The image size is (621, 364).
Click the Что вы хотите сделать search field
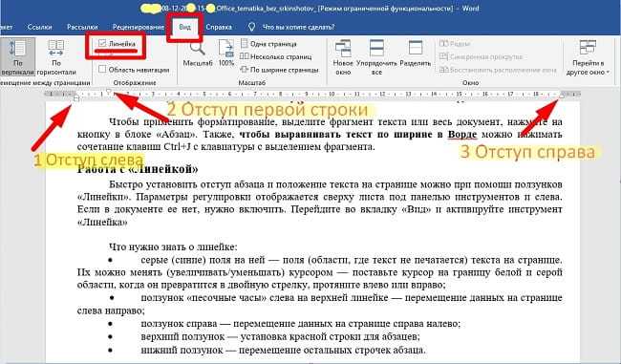pyautogui.click(x=299, y=27)
